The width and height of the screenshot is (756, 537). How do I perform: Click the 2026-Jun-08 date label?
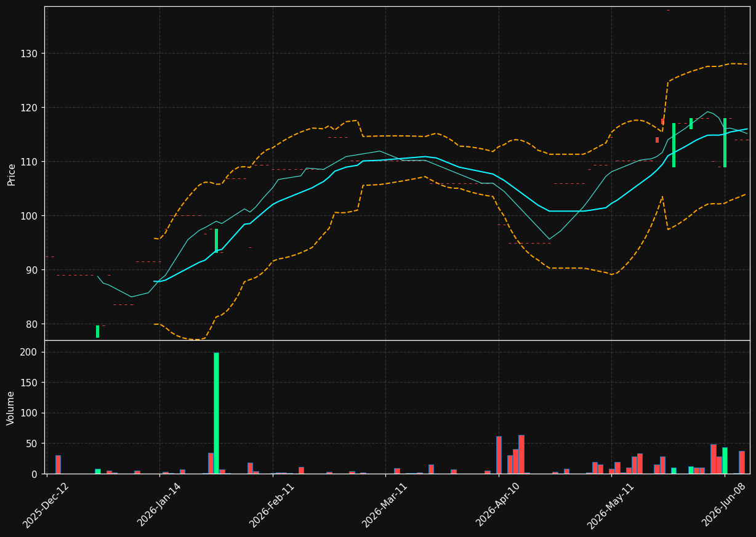[x=725, y=505]
